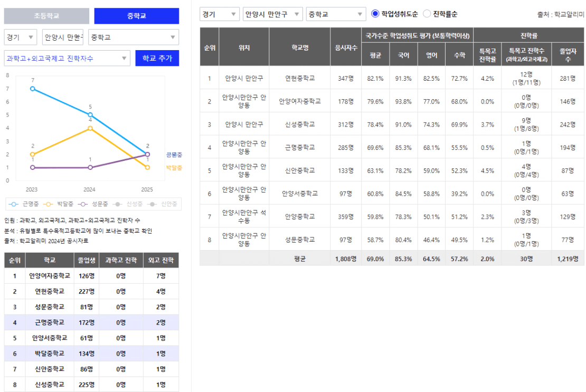Select the 근명중학교 row in ranking table
Viewport: 586px width, 392px height.
[91, 322]
